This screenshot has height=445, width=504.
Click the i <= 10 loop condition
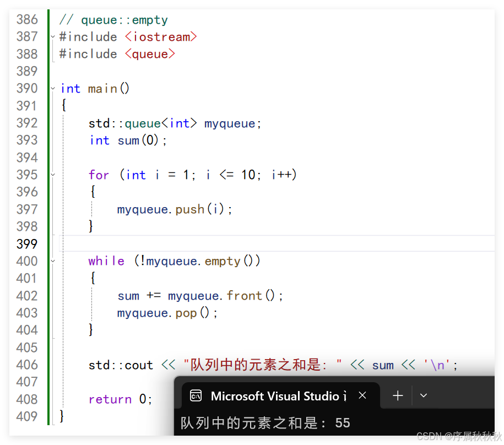230,175
